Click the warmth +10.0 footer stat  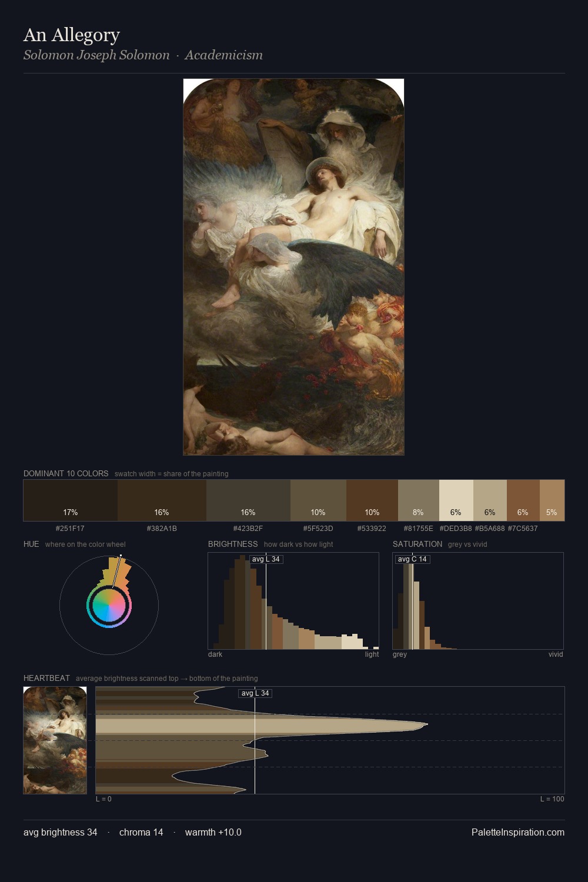pos(213,833)
